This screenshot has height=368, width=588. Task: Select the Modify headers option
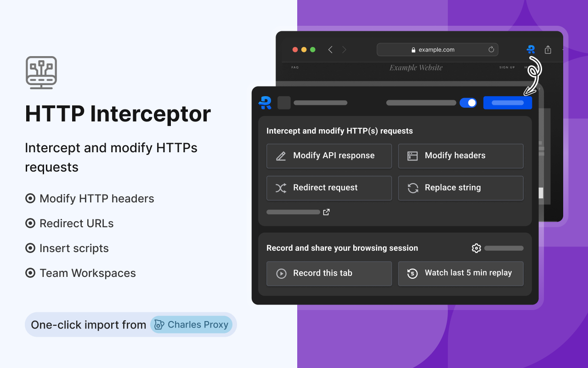(461, 156)
